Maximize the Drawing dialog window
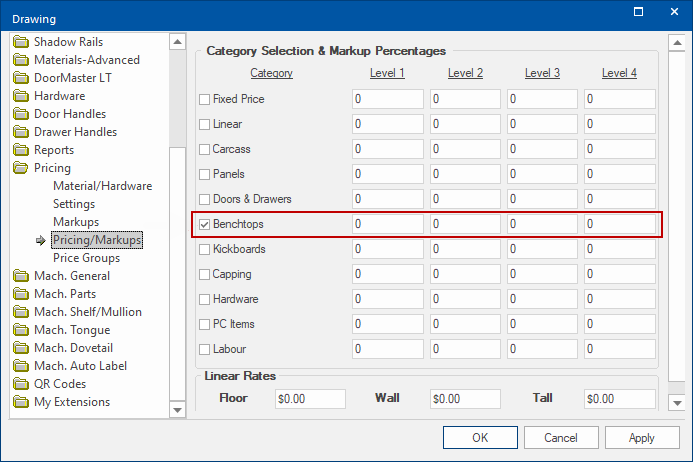 [x=638, y=12]
